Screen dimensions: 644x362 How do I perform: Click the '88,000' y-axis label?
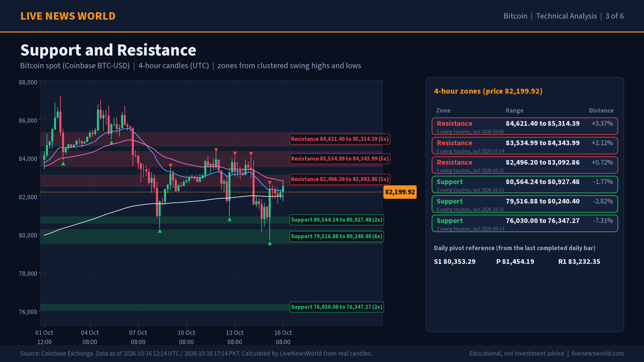point(28,82)
